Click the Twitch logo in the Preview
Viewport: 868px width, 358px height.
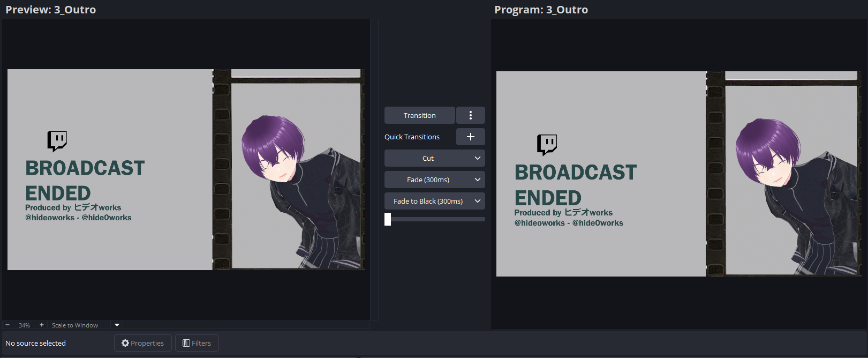[57, 141]
